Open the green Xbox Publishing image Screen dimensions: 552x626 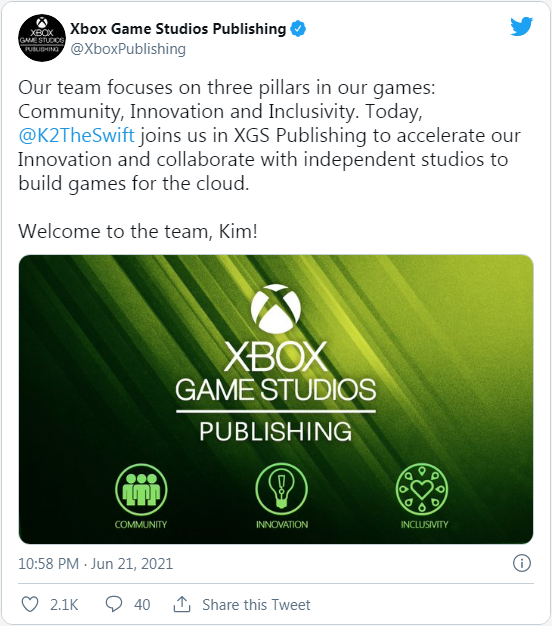click(276, 399)
